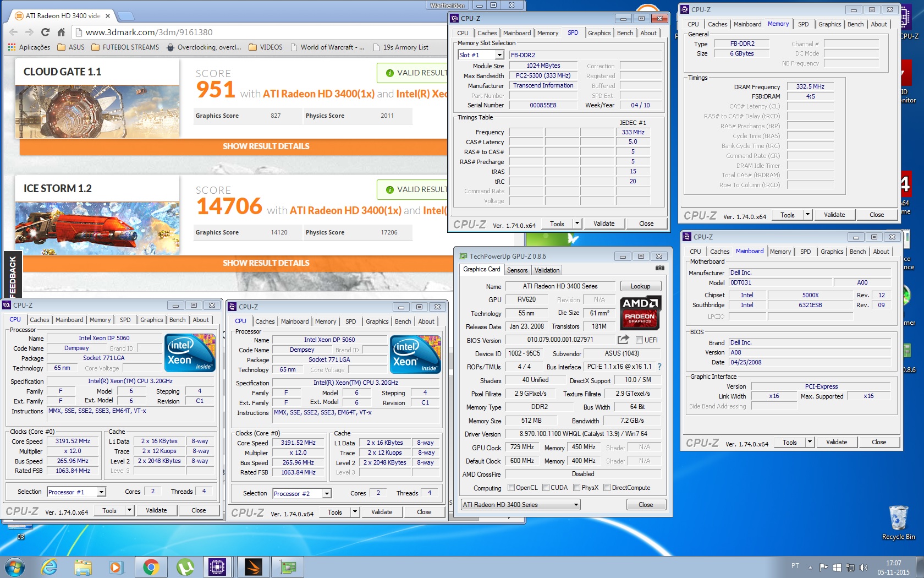Click the Lookup button in GPU-Z

(641, 286)
